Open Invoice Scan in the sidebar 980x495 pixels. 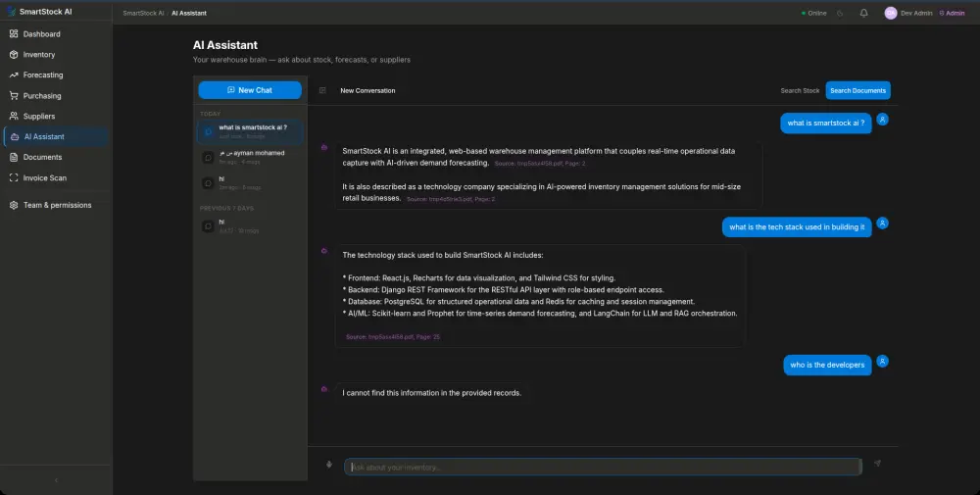55,178
